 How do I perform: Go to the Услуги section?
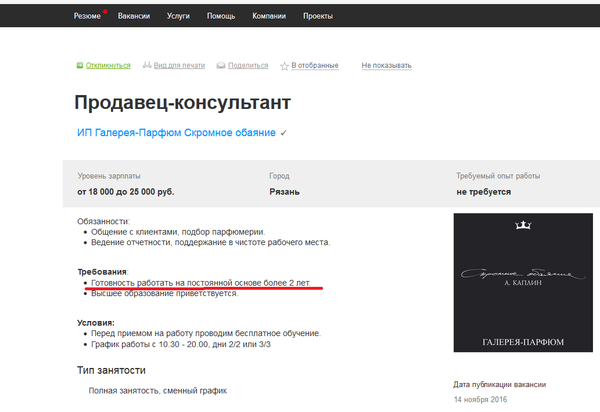[179, 17]
